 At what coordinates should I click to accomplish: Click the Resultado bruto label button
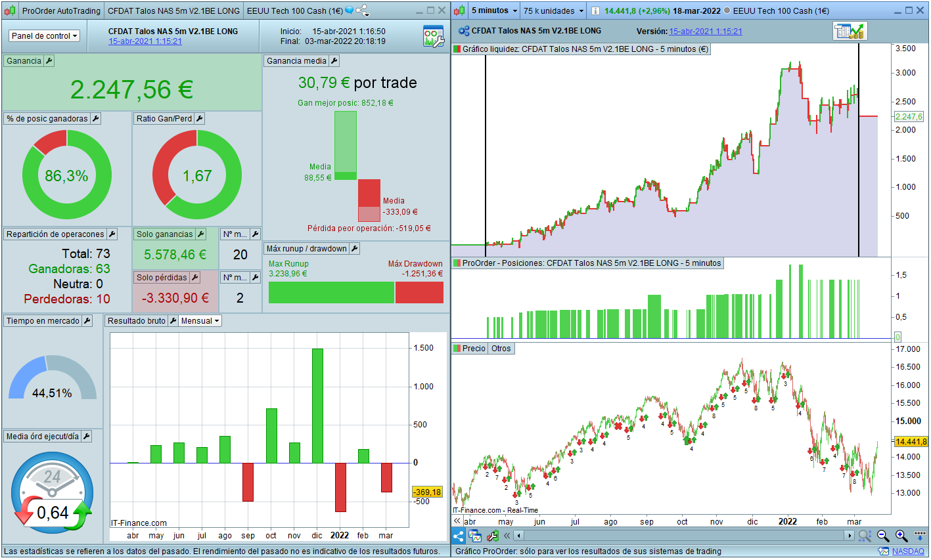(x=137, y=321)
